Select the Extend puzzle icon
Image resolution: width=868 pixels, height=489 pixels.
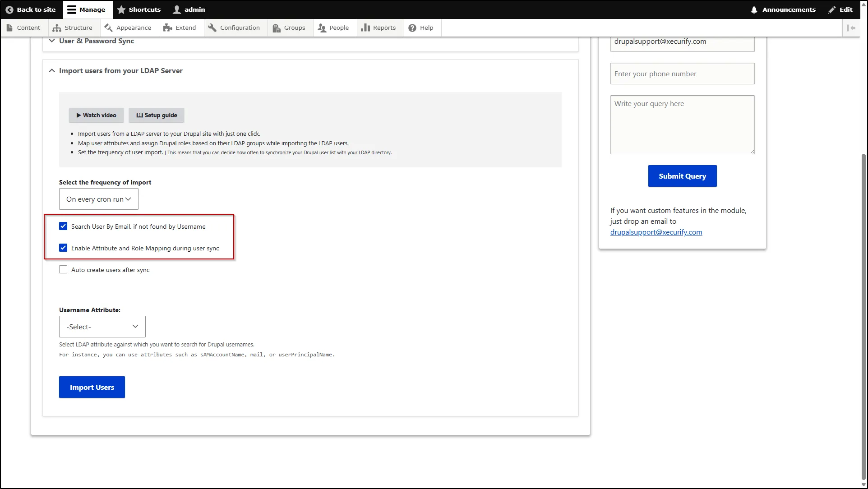167,28
